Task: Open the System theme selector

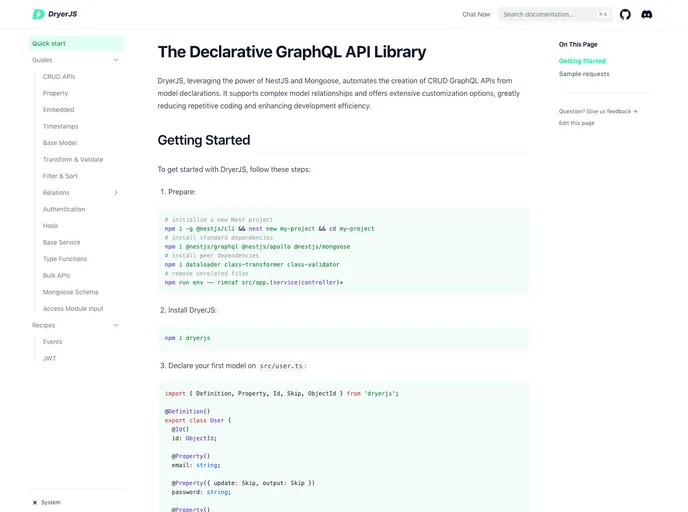Action: point(47,502)
